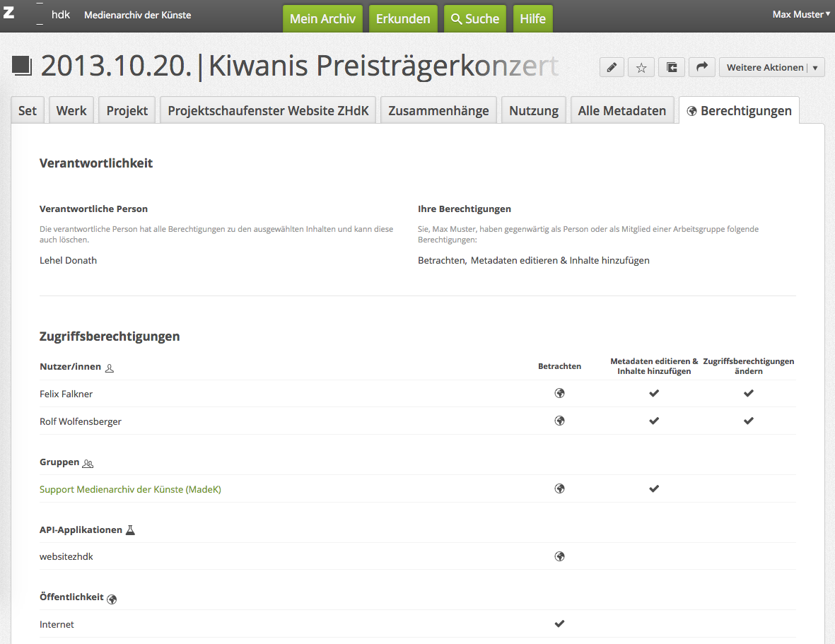This screenshot has height=644, width=835.
Task: Mark set as favorite with star icon
Action: pyautogui.click(x=641, y=68)
